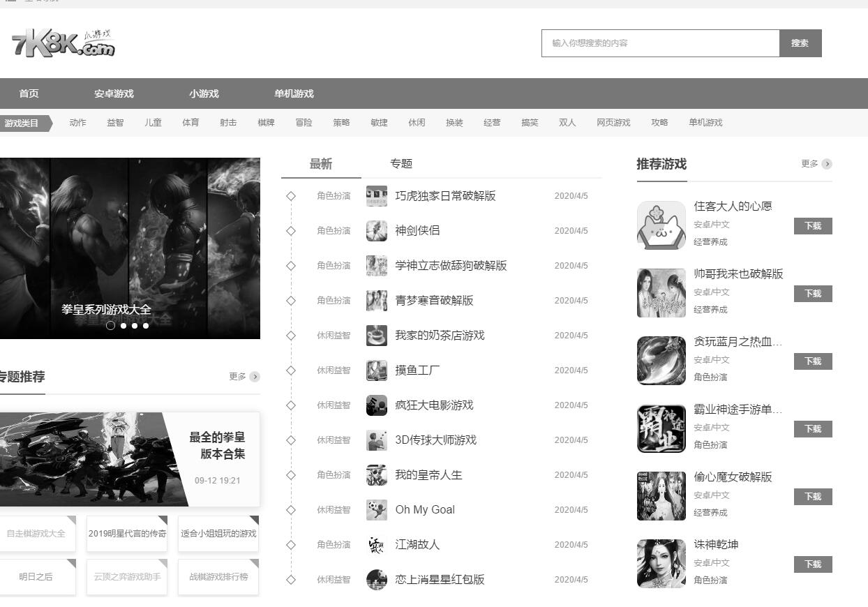Open the 拳皇系列游戏大全 carousel banner
868x607 pixels.
(130, 248)
